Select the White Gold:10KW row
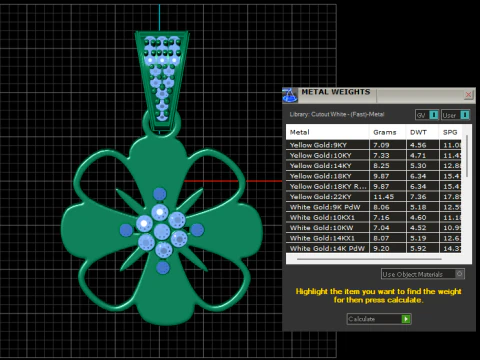 (374, 228)
